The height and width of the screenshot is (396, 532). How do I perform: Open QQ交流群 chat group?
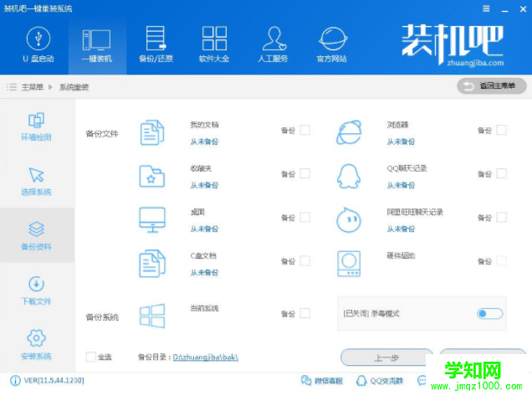click(379, 381)
